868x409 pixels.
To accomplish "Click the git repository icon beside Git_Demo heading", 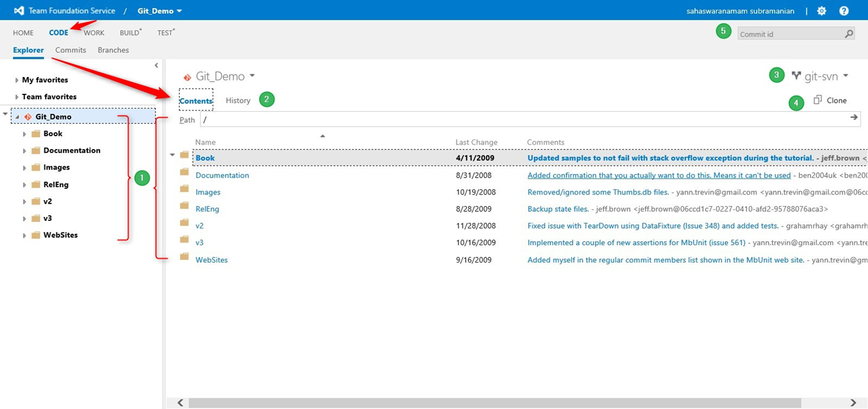I will pos(187,77).
